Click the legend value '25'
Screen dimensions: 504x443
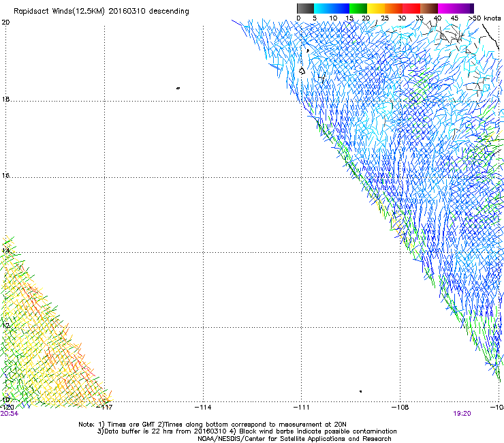point(385,18)
